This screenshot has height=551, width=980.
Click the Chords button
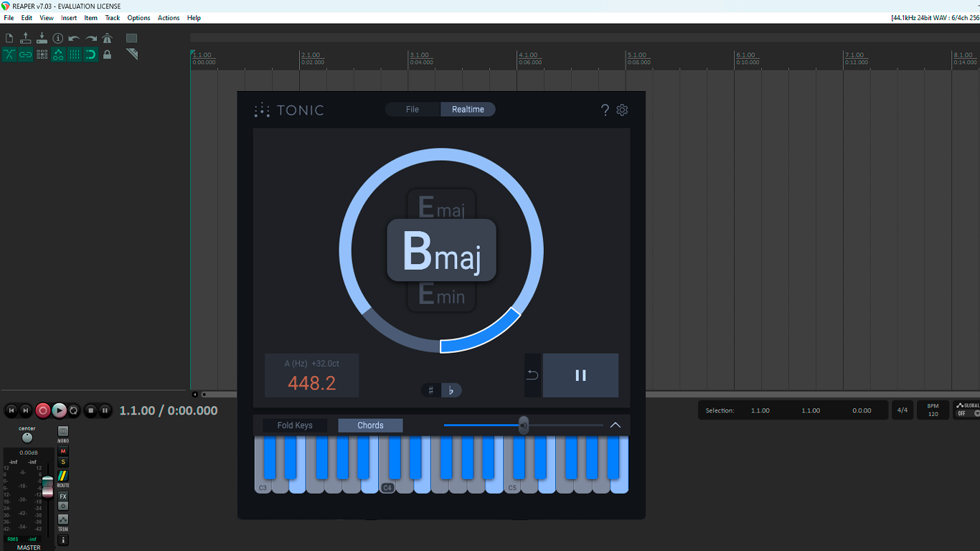[370, 425]
